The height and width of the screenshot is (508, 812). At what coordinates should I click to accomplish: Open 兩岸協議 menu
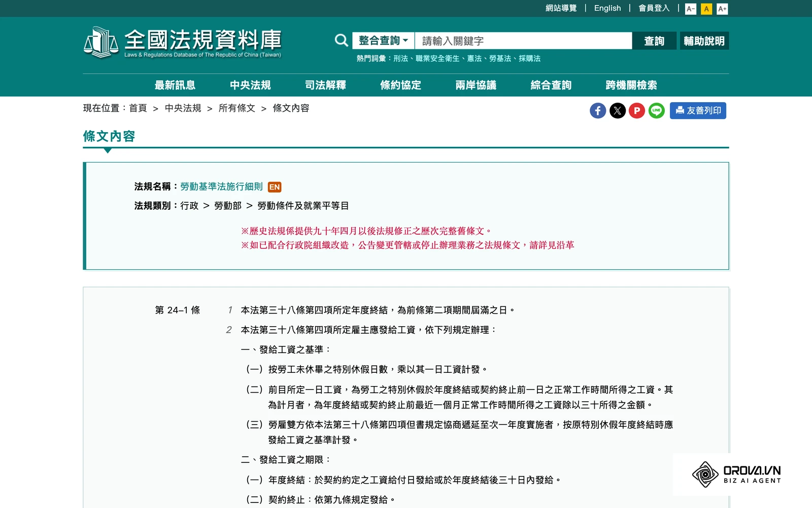[476, 85]
